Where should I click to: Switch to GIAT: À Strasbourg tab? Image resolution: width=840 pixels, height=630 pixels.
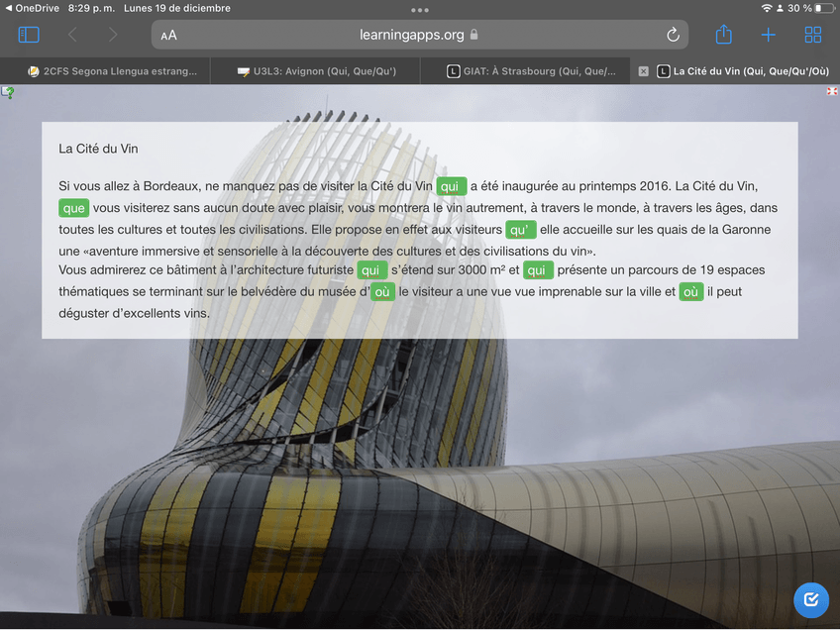pyautogui.click(x=526, y=71)
